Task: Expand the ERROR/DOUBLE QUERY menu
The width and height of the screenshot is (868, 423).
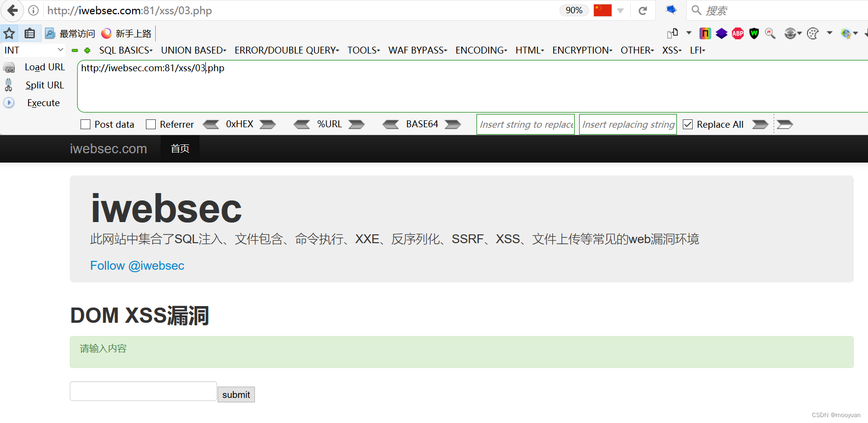Action: tap(287, 50)
